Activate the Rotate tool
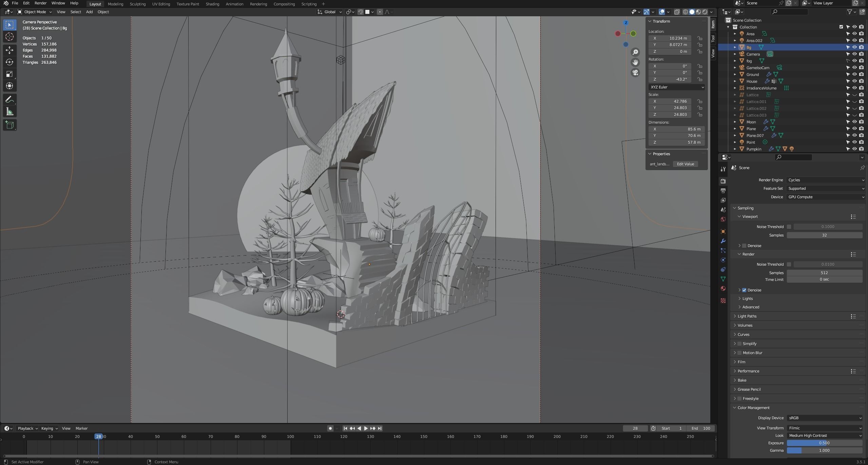868x465 pixels. pyautogui.click(x=9, y=62)
